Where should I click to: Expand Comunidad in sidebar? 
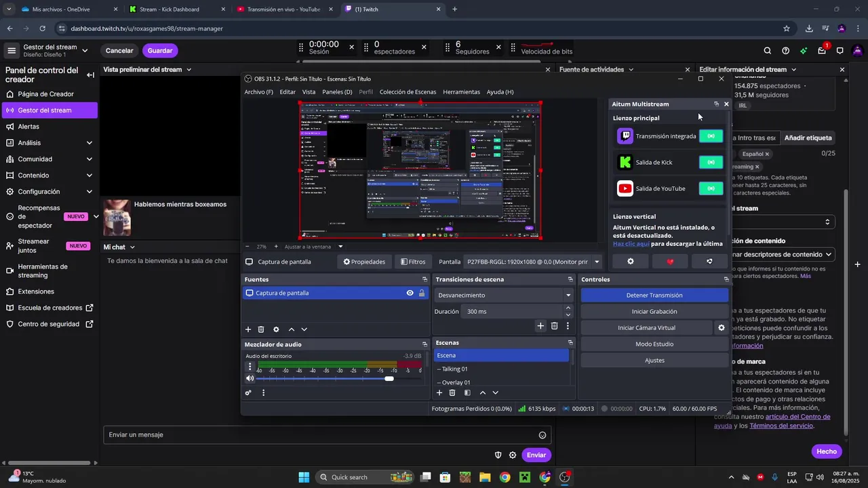(90, 159)
